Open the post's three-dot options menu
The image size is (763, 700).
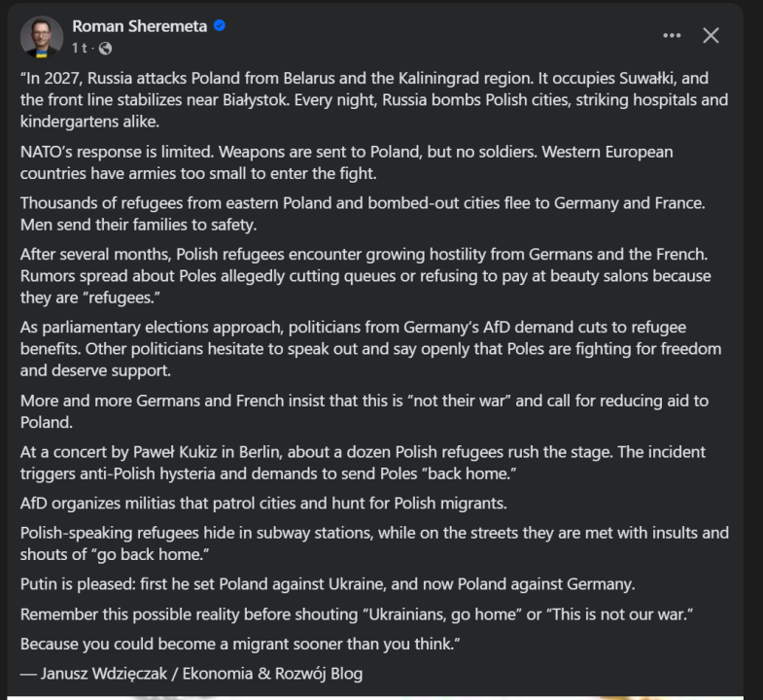(x=672, y=36)
